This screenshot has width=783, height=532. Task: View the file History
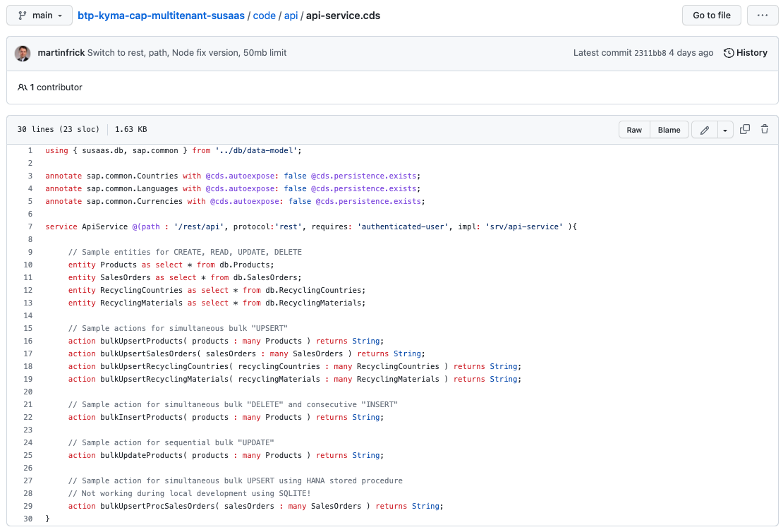[746, 53]
